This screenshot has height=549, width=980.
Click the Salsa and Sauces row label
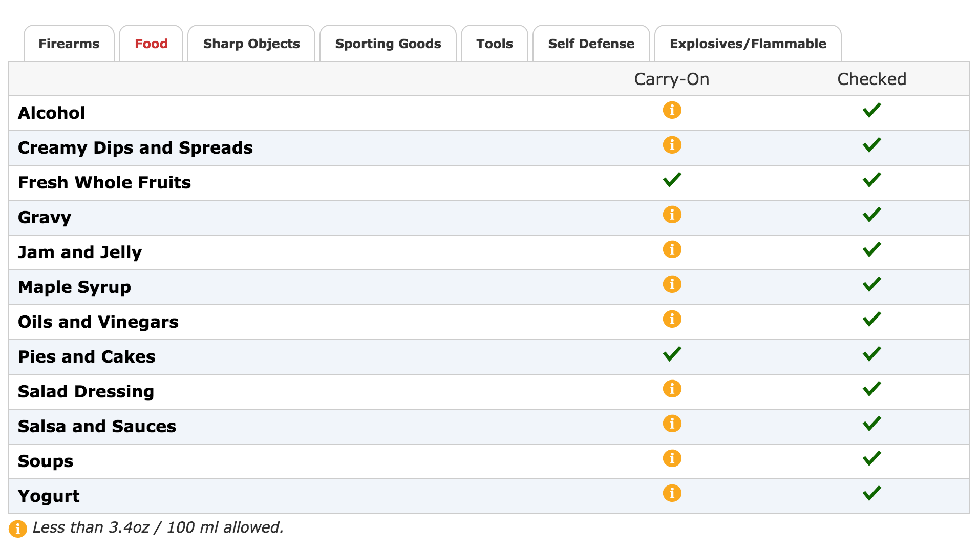pos(97,427)
